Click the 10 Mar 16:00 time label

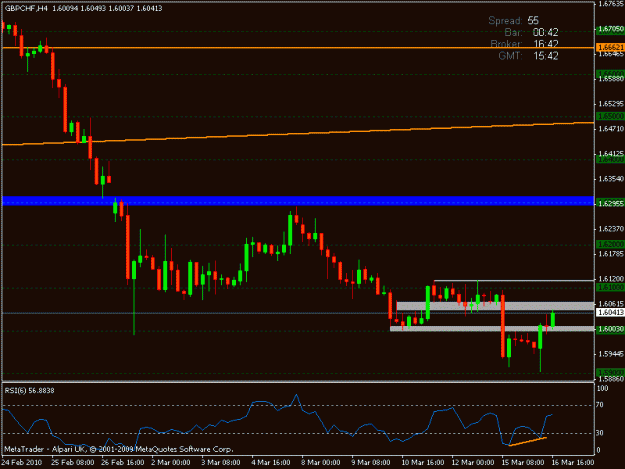click(x=423, y=462)
